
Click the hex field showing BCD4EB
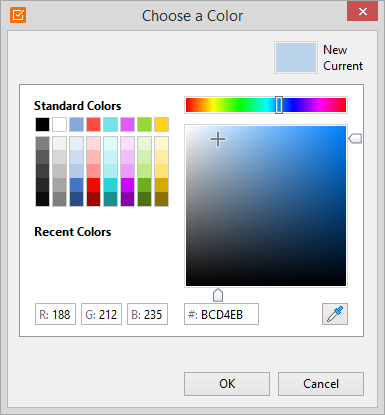click(221, 314)
